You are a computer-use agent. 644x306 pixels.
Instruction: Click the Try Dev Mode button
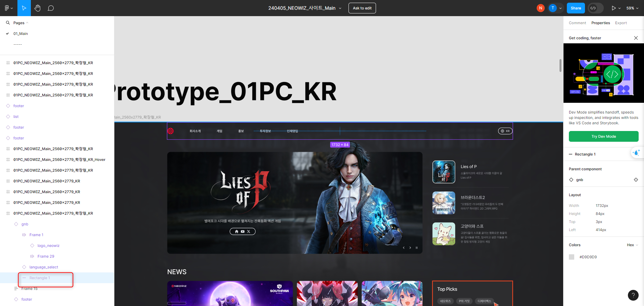click(603, 136)
